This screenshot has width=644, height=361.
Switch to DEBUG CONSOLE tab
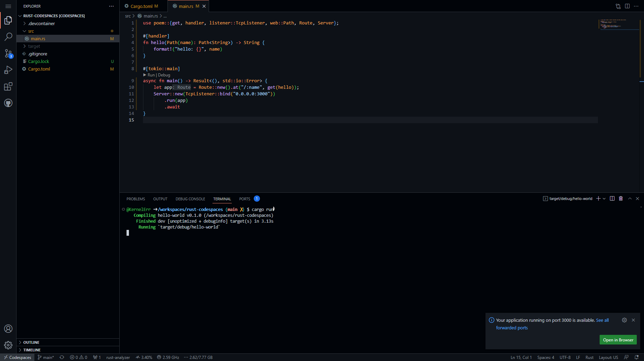point(190,199)
